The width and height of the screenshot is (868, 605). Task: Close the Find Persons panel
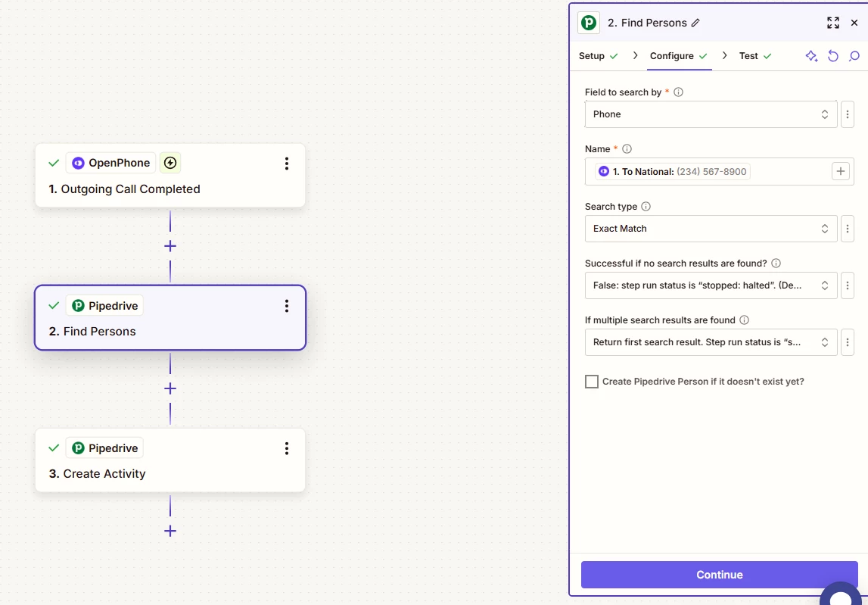point(854,23)
